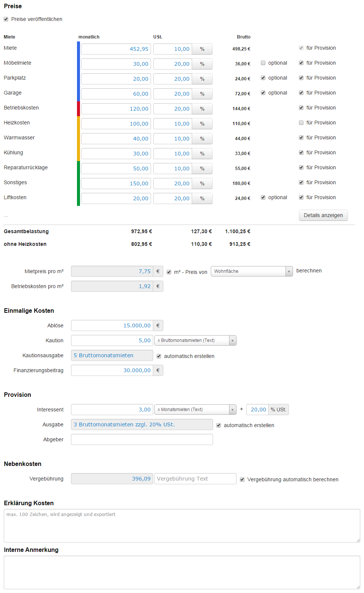
Task: Click the Reparaturrücklage monthly amount field
Action: tap(116, 169)
